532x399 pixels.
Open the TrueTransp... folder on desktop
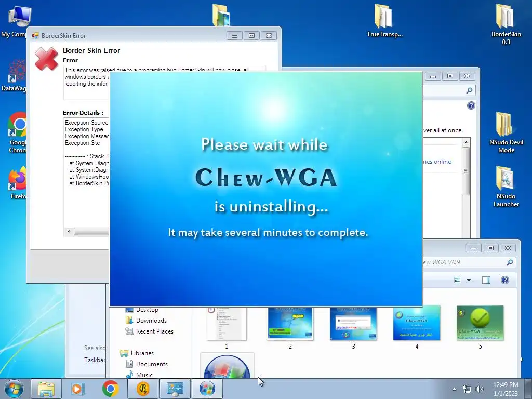click(x=384, y=20)
